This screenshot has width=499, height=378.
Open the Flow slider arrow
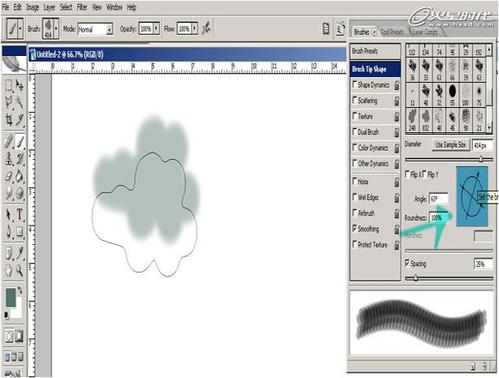coord(194,29)
